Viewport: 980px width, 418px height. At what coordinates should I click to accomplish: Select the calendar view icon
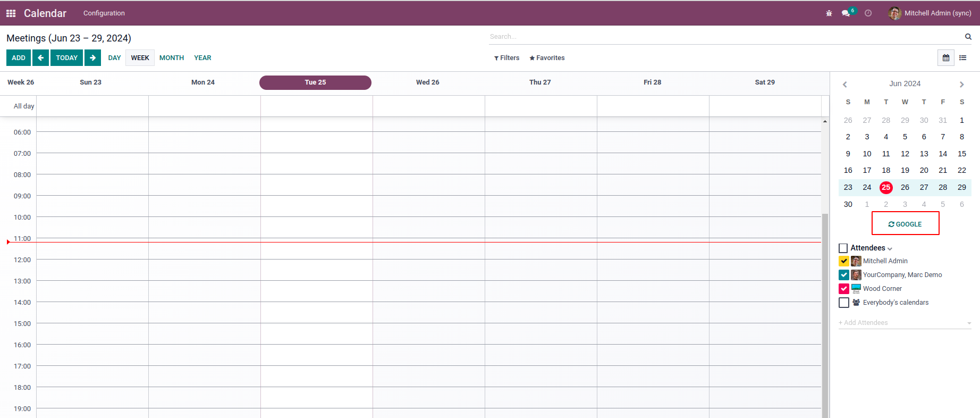[x=946, y=57]
